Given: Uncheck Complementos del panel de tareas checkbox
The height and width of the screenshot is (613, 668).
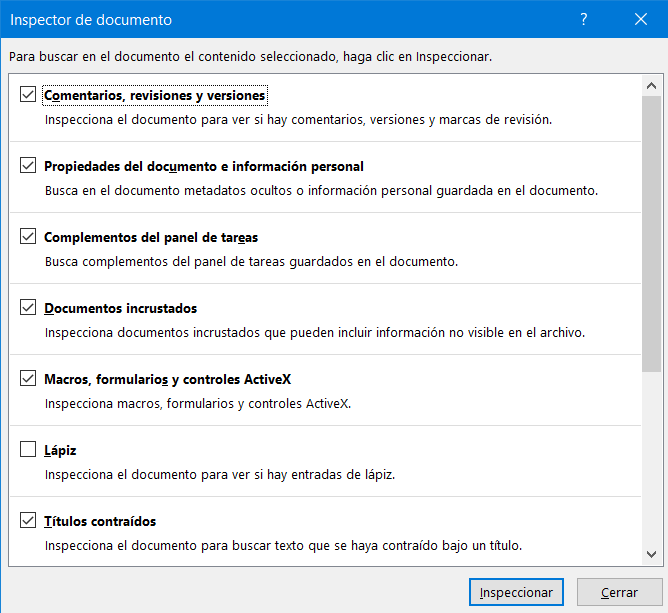Looking at the screenshot, I should coord(28,236).
